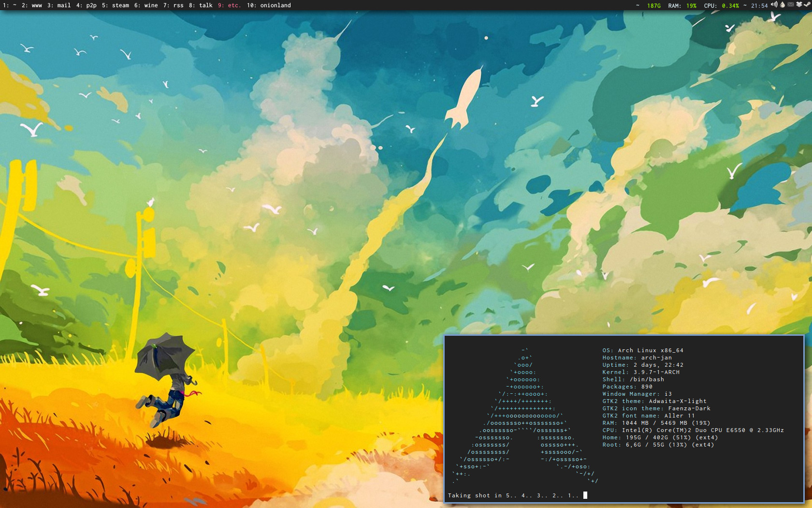Click the terminal line 'OS: Arch Linux x86_64'
The width and height of the screenshot is (812, 508).
point(643,350)
